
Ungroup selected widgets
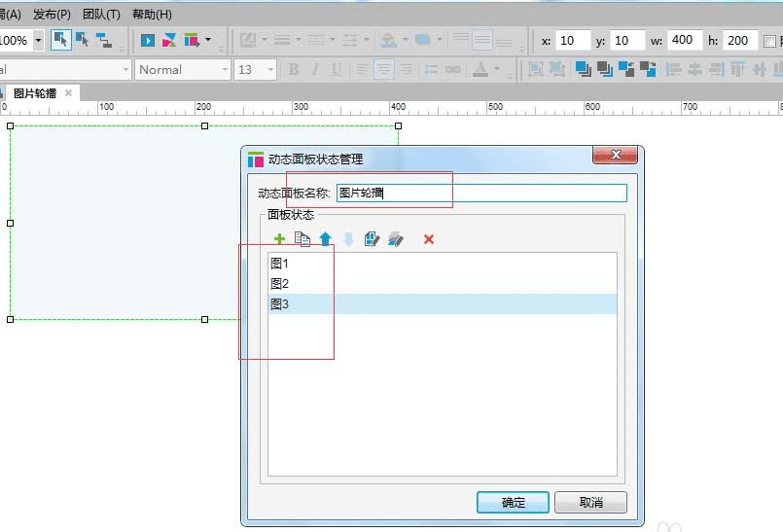[556, 69]
